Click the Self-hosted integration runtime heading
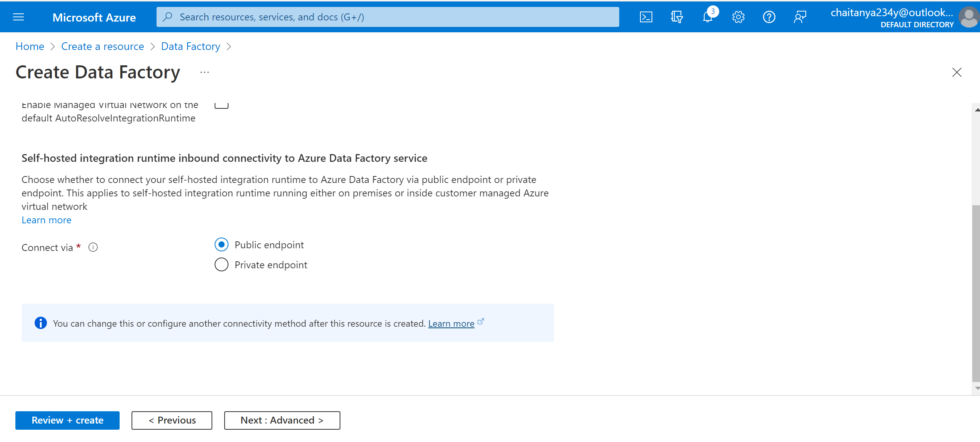 tap(224, 158)
